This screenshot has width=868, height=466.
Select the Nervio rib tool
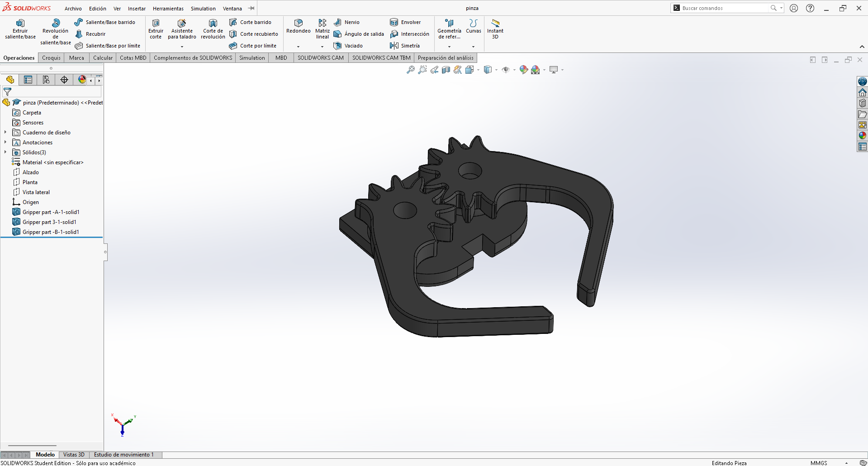click(346, 22)
